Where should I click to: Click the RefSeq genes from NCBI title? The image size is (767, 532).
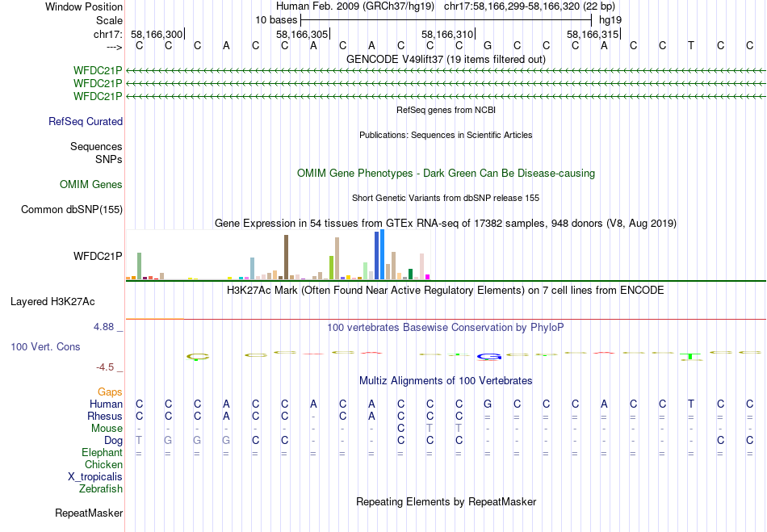[446, 110]
